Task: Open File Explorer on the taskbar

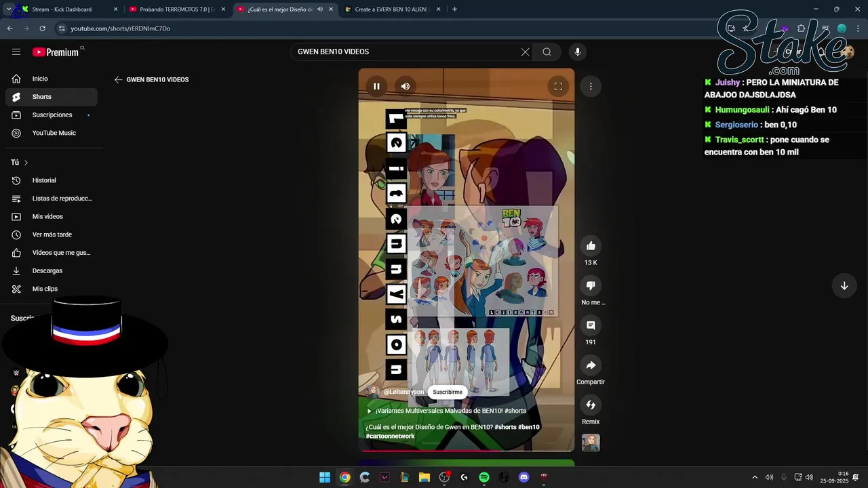Action: click(425, 477)
